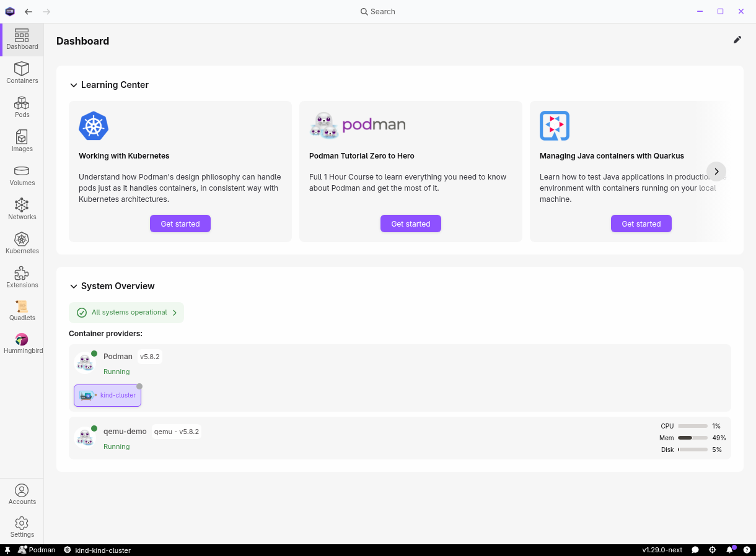756x556 pixels.
Task: Open the Quadlets extension page
Action: [x=22, y=311]
